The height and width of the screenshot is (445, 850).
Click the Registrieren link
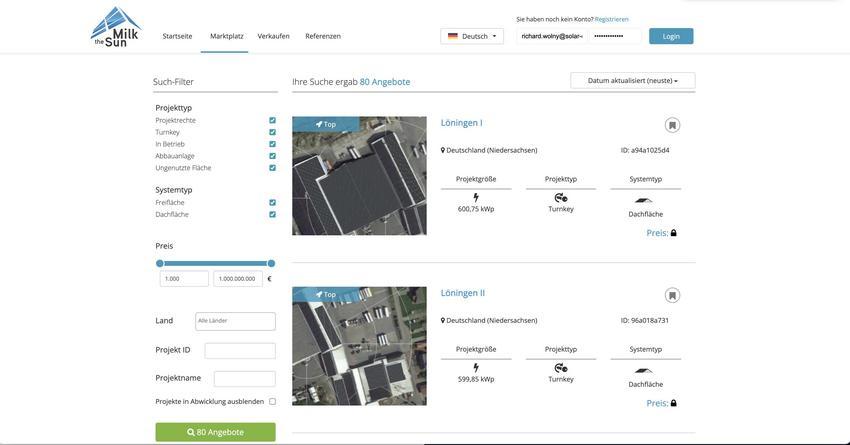pos(611,19)
